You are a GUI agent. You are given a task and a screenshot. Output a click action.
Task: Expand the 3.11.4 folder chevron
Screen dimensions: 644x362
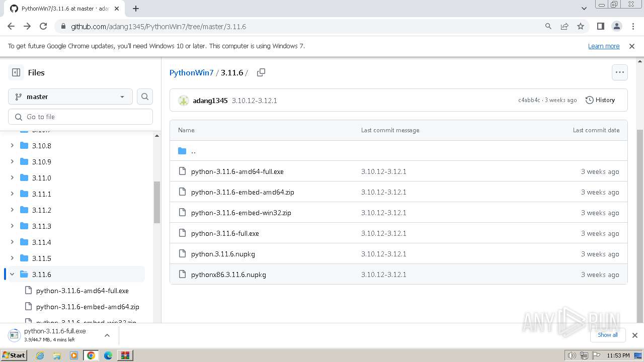[x=12, y=242]
